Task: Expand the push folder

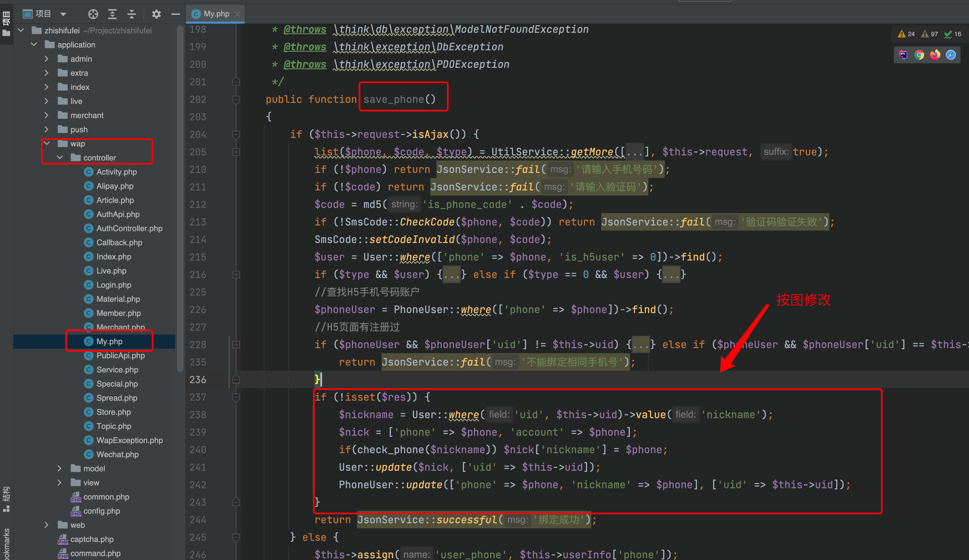Action: [47, 130]
